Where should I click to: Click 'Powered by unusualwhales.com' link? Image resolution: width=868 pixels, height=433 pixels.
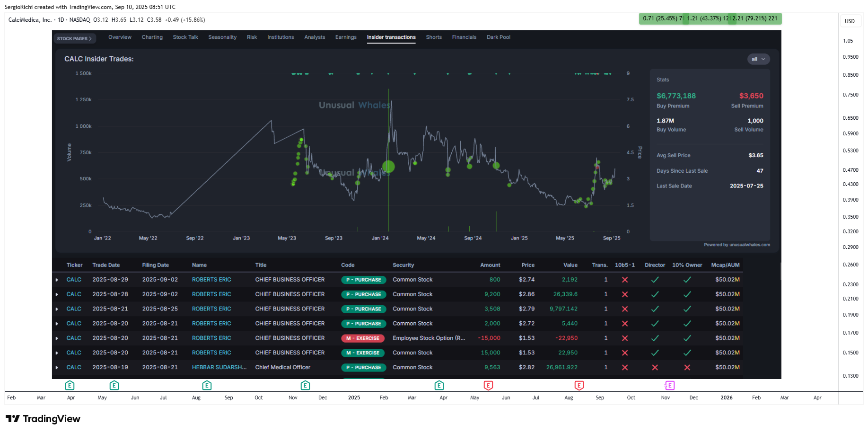click(737, 245)
